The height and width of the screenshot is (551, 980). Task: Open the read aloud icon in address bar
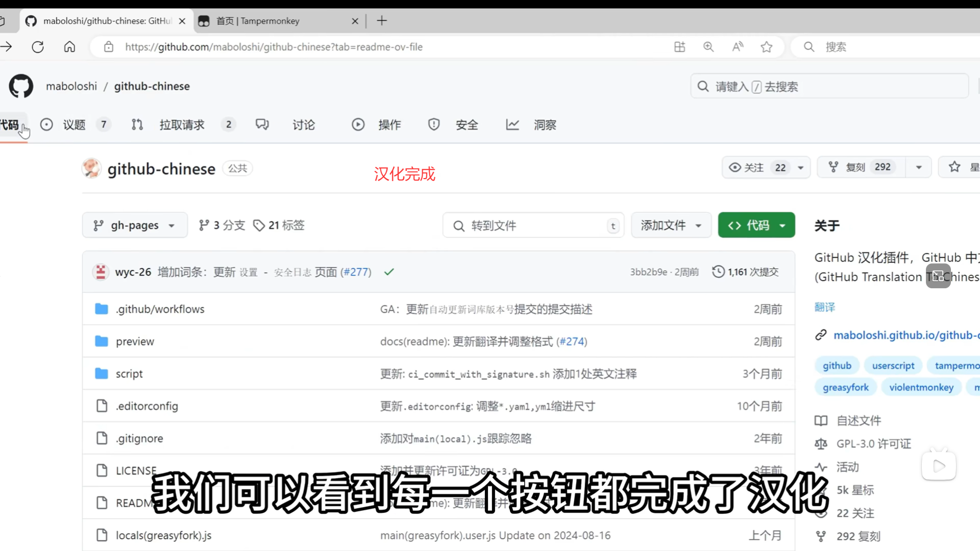[738, 47]
